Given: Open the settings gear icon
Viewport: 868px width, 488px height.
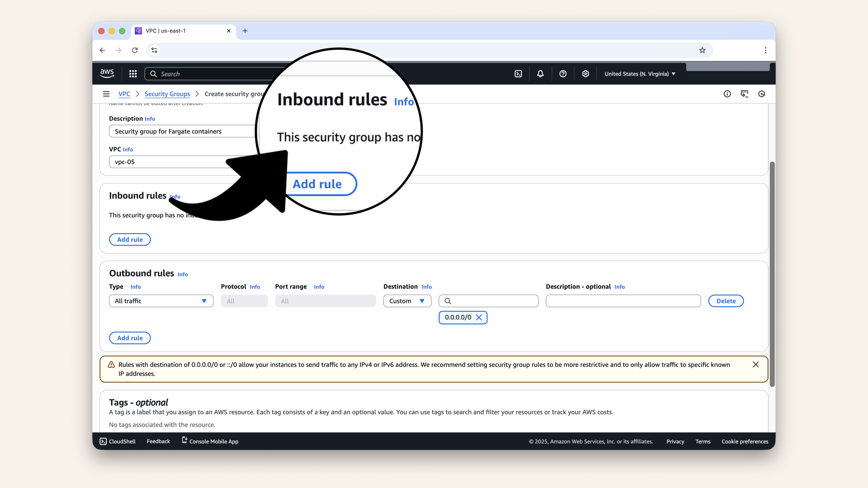Looking at the screenshot, I should 585,74.
